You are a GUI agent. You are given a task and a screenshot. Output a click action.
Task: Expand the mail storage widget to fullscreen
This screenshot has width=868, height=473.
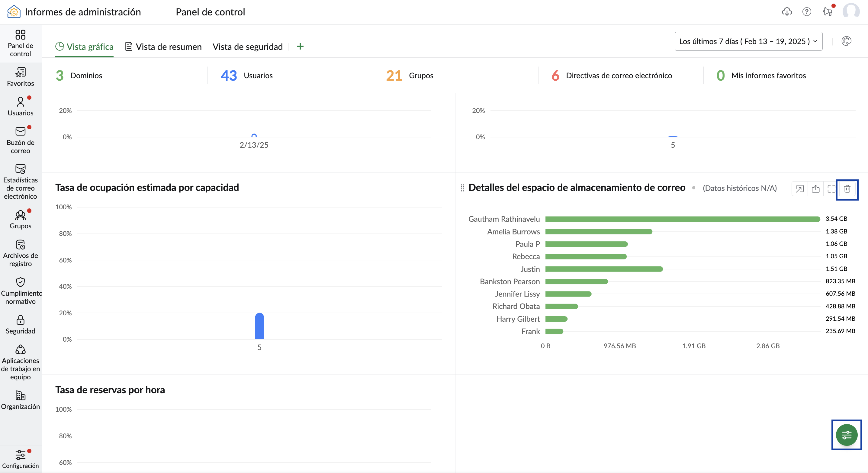pos(831,189)
